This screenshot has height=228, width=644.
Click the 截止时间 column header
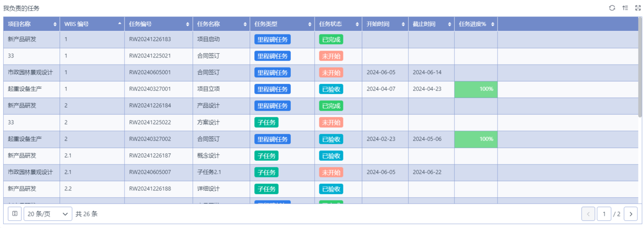click(424, 24)
